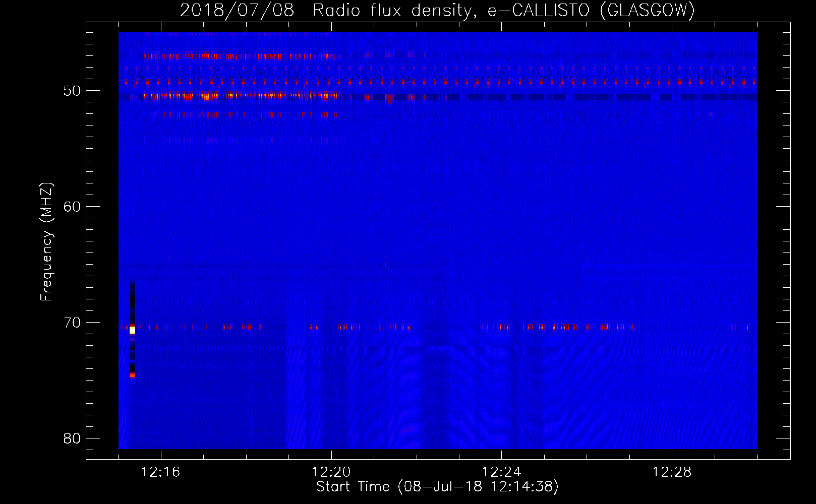The height and width of the screenshot is (504, 816).
Task: Click the plot title Radio flux density, e-CALLISTO (GLASGOW)
Action: (x=437, y=10)
